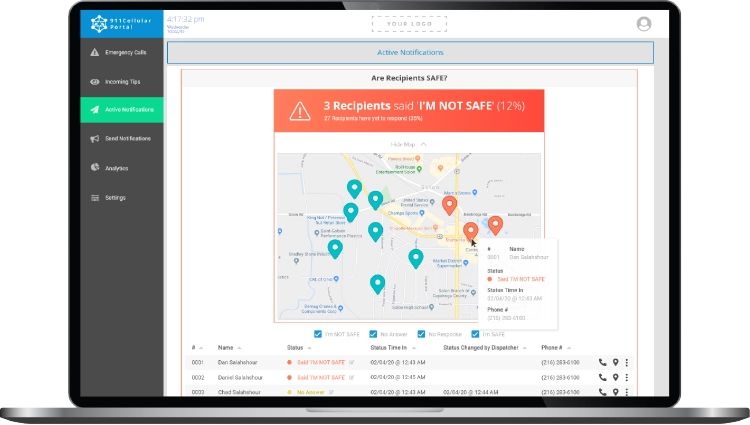This screenshot has height=425, width=750.
Task: Click phone number in row 0001
Action: point(560,362)
